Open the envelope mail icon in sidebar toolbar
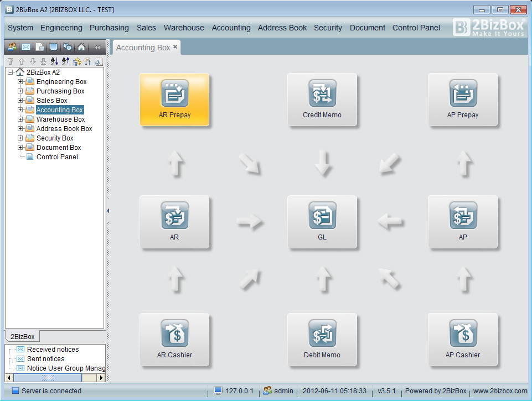 (x=26, y=47)
